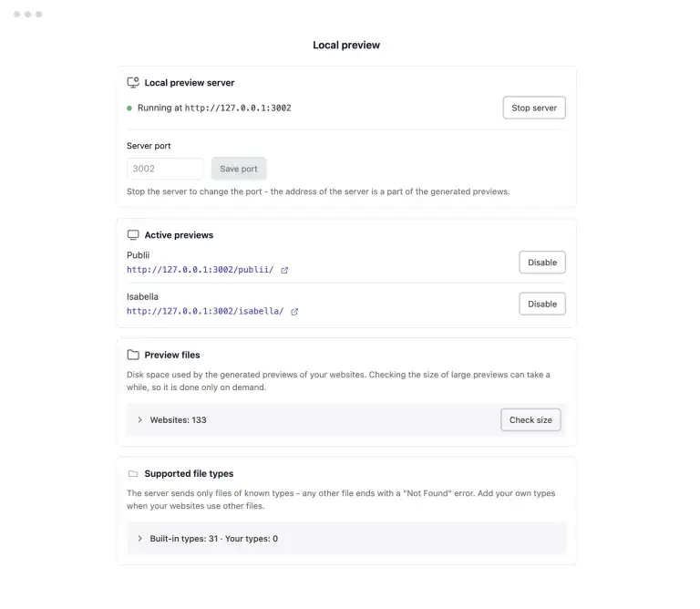Click the Save port button
Image resolution: width=700 pixels, height=609 pixels.
(239, 169)
